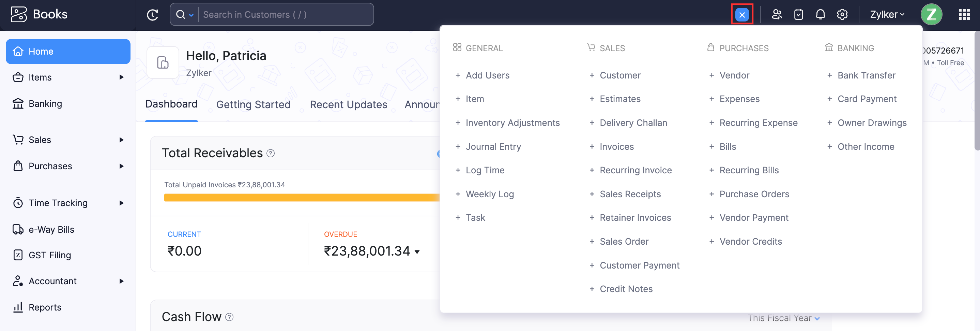The width and height of the screenshot is (980, 331).
Task: Open the apps grid launcher
Action: point(964,14)
